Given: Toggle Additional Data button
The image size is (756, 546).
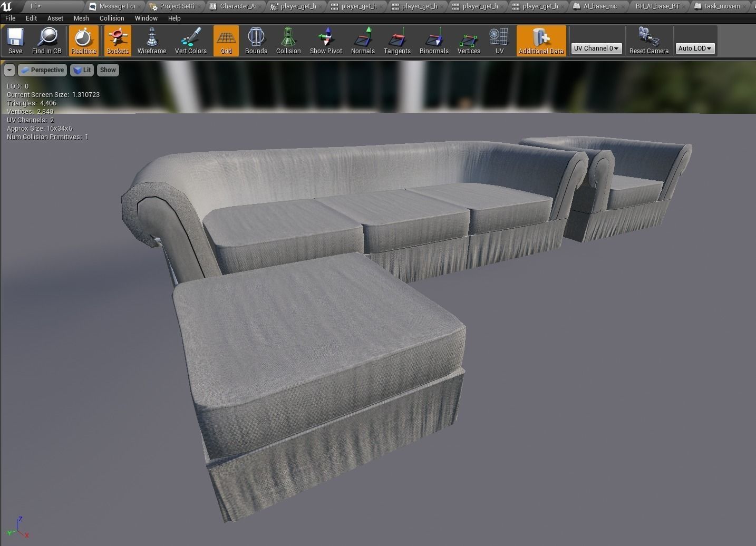Looking at the screenshot, I should coord(541,41).
